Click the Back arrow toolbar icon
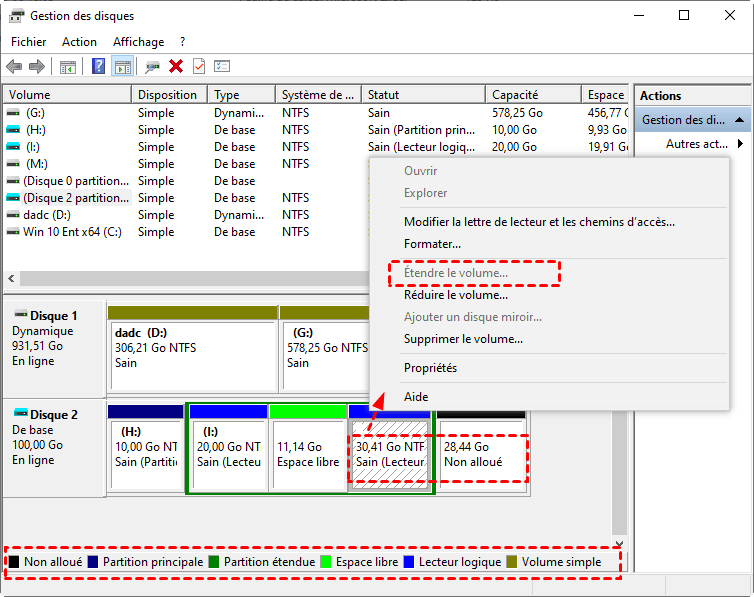Image resolution: width=754 pixels, height=597 pixels. pyautogui.click(x=14, y=66)
